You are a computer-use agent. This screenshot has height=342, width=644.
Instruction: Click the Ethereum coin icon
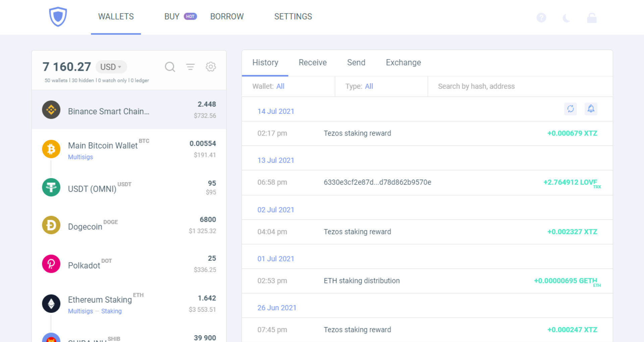[x=51, y=303]
